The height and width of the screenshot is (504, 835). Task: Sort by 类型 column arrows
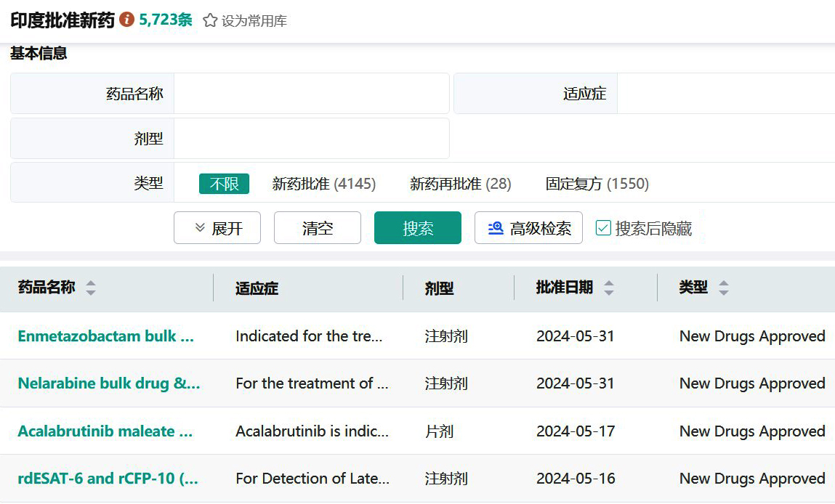[x=723, y=288]
